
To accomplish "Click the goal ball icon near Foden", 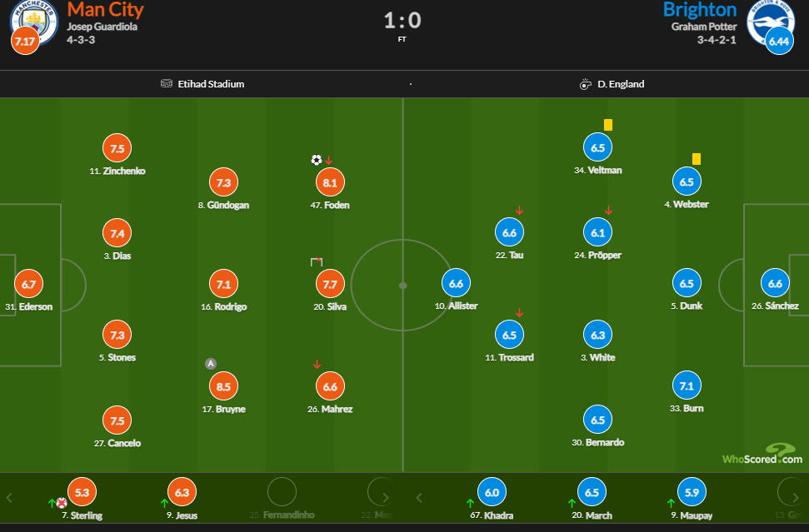I will coord(317,160).
